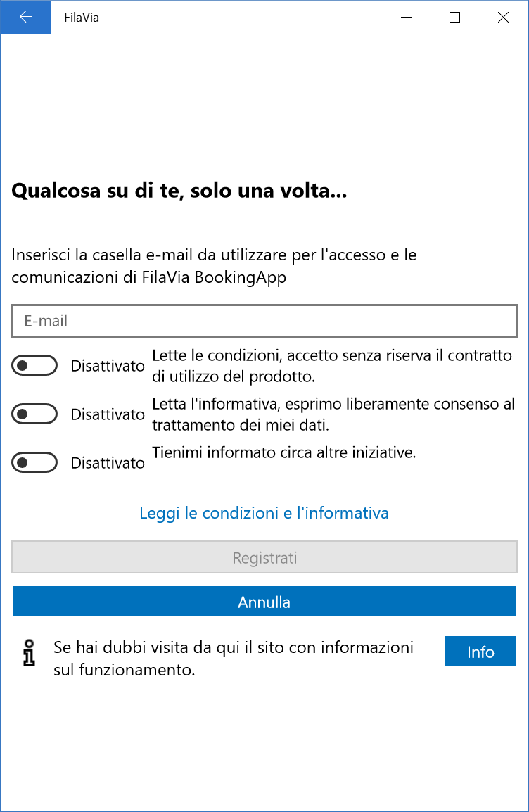This screenshot has height=812, width=529.
Task: Click the 'Qualcosa su di te' heading
Action: (179, 191)
